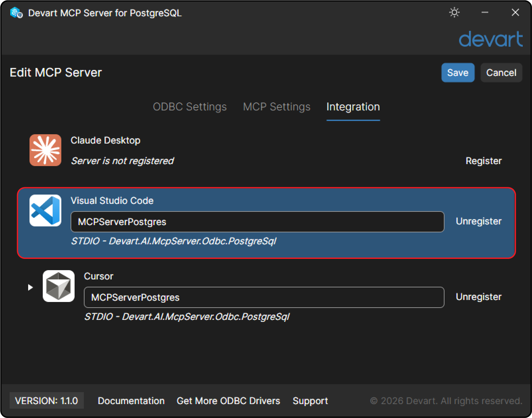Screen dimensions: 532x418
Task: Click the 'Server is not registered' status text
Action: point(122,161)
